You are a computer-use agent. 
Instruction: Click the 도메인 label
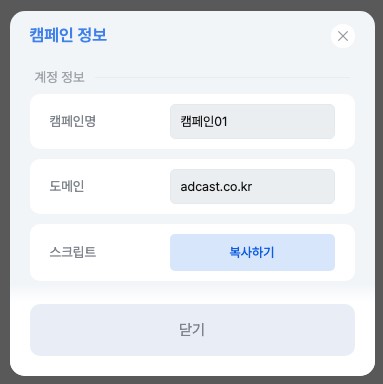click(67, 186)
